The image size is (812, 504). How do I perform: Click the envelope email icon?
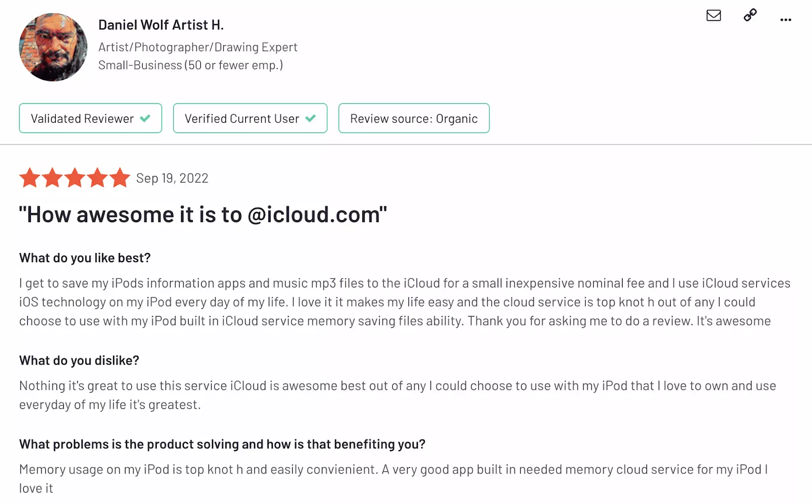pyautogui.click(x=714, y=16)
